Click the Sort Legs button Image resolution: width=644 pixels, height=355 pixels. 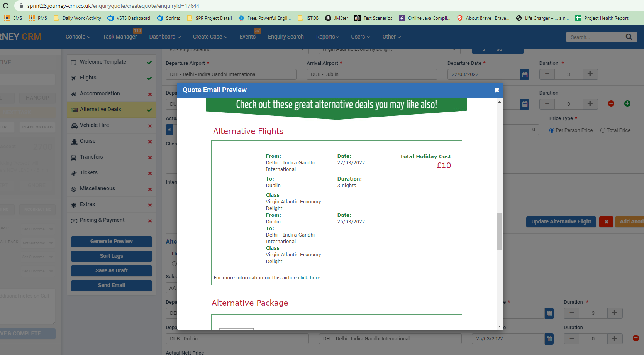pos(112,256)
